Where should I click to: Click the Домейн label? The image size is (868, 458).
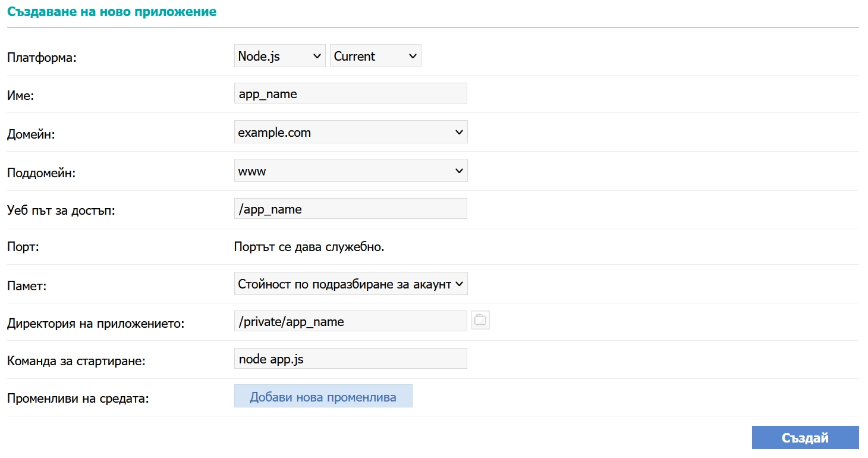coord(31,134)
